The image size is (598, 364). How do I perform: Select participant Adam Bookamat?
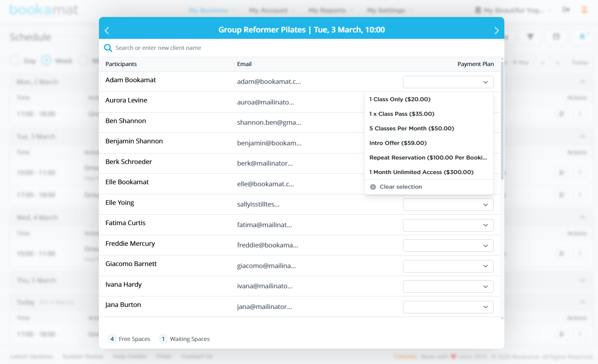131,80
